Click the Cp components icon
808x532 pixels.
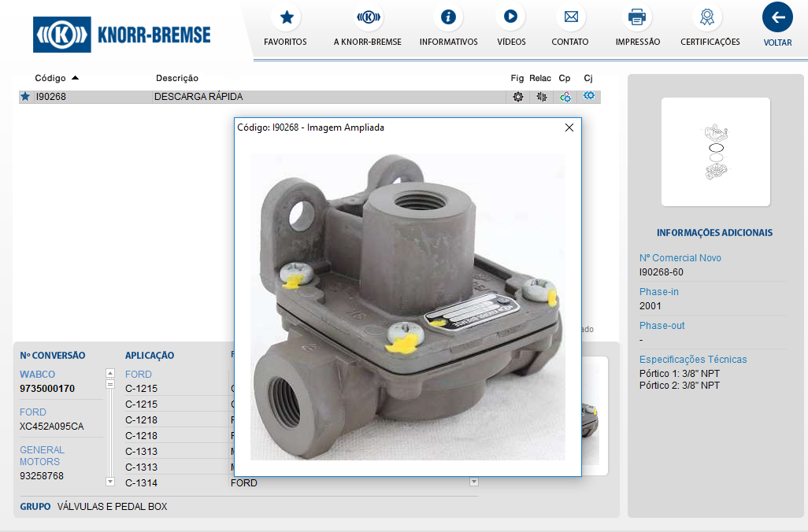click(x=565, y=97)
